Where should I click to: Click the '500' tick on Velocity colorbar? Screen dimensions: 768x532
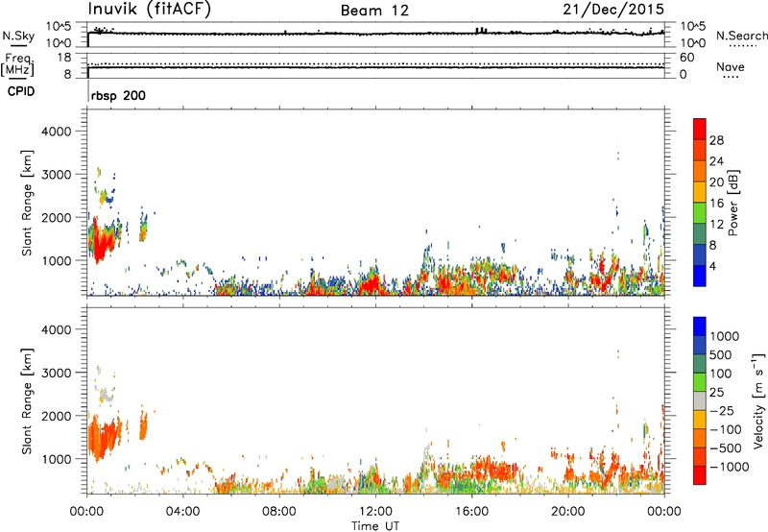pyautogui.click(x=722, y=355)
